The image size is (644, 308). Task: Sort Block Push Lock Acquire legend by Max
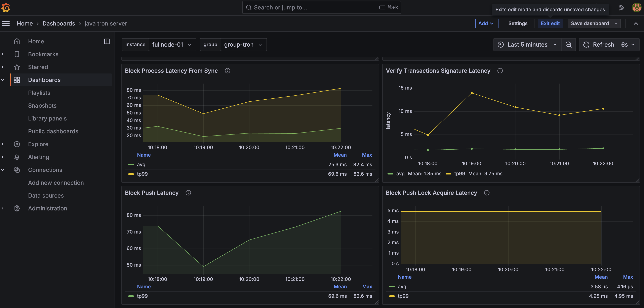click(628, 277)
